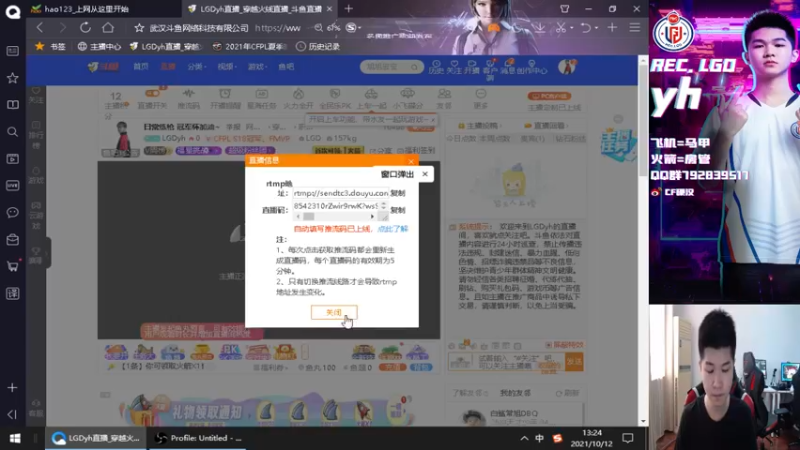Open the 我的友邻 tab
Viewport: 800px width, 450px height.
click(x=515, y=393)
